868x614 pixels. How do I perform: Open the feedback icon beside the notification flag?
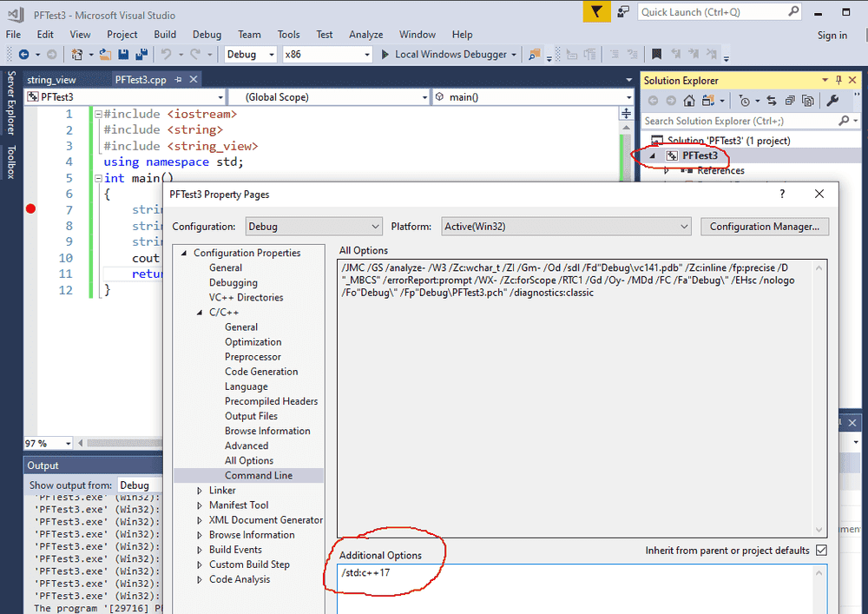click(x=623, y=12)
